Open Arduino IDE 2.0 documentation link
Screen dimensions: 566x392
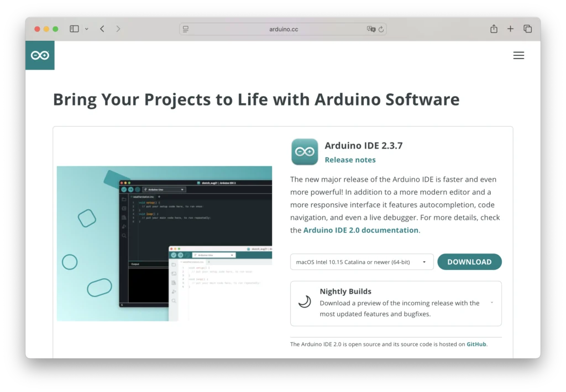(361, 230)
